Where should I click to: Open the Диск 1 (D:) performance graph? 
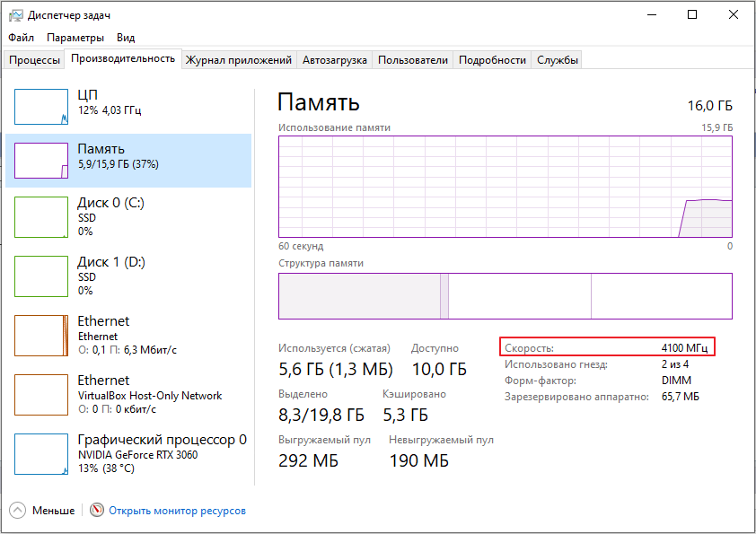coord(41,276)
